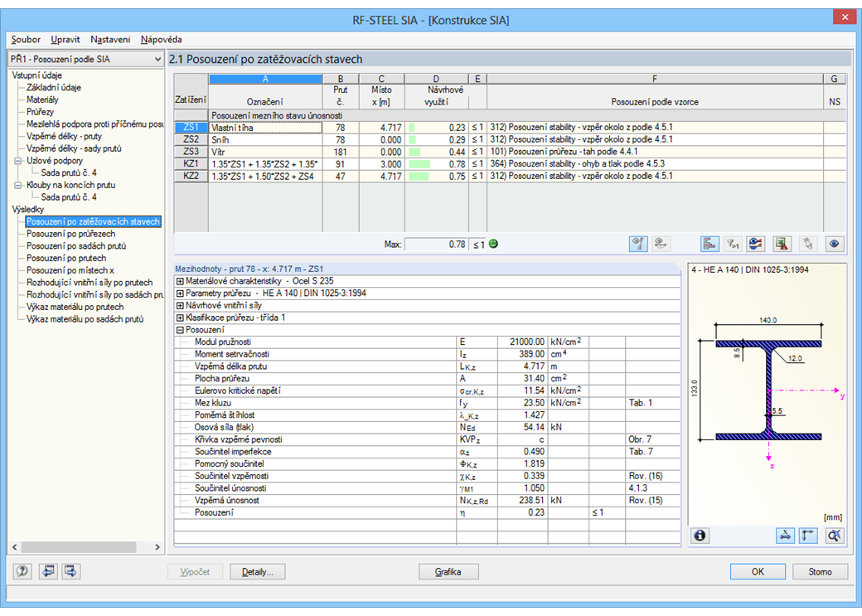
Task: Open the Soubor menu
Action: pos(26,40)
